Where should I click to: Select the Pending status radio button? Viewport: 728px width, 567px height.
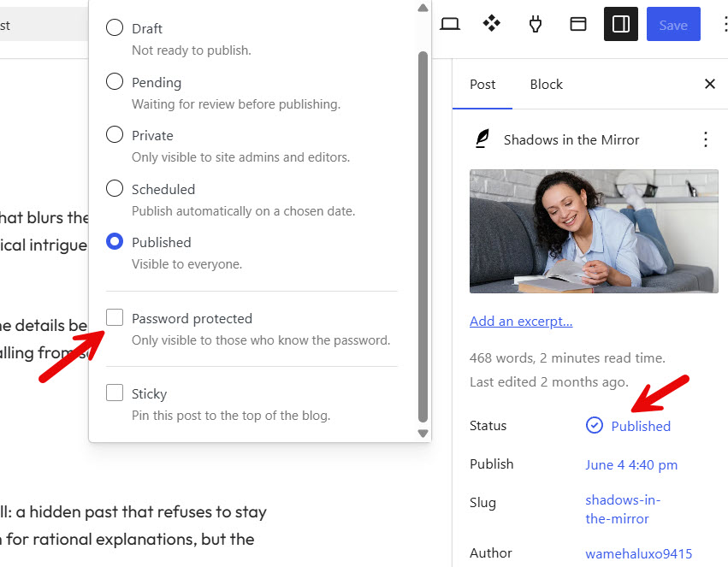click(x=115, y=81)
